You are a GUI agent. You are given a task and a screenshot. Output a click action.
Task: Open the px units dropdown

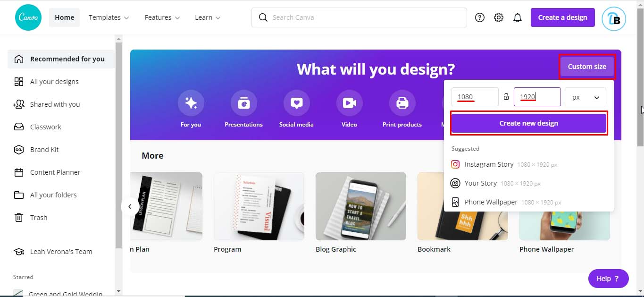tap(585, 97)
